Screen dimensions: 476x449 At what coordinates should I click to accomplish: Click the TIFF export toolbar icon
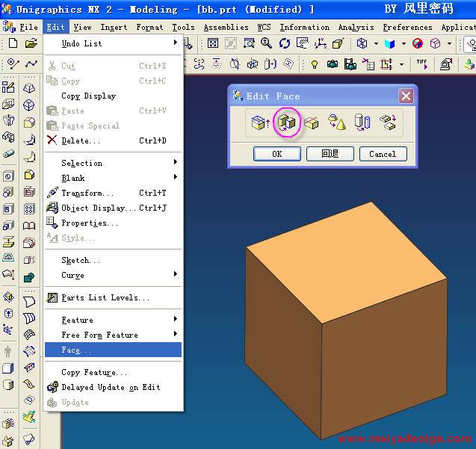point(421,64)
